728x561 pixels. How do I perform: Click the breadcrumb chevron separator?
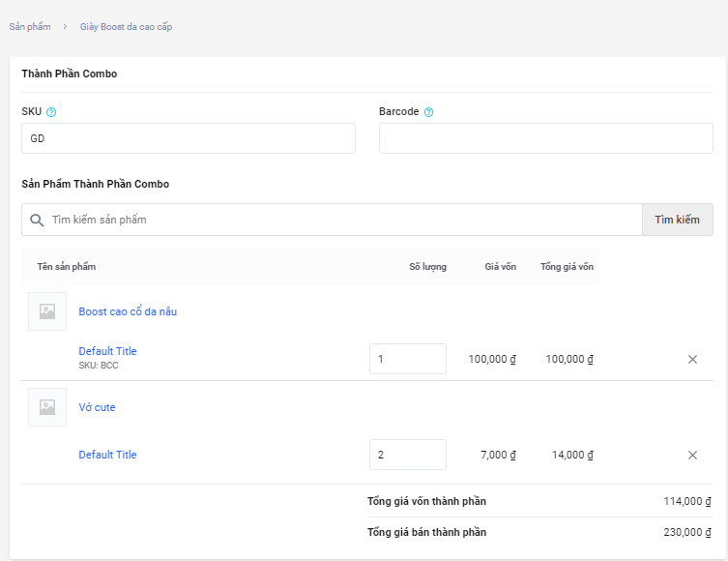[65, 27]
